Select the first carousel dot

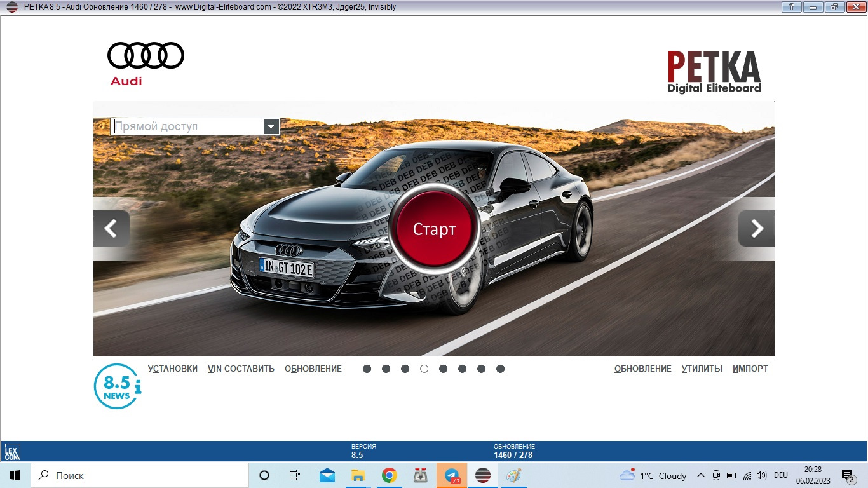coord(367,369)
